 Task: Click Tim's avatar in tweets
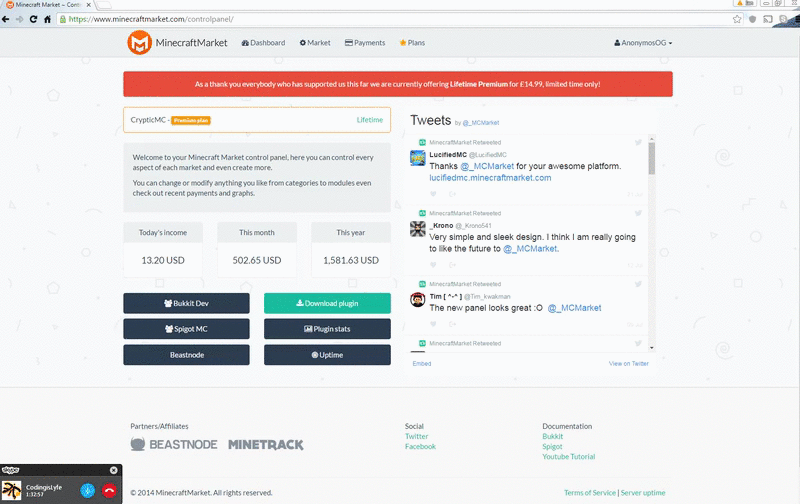pos(418,299)
